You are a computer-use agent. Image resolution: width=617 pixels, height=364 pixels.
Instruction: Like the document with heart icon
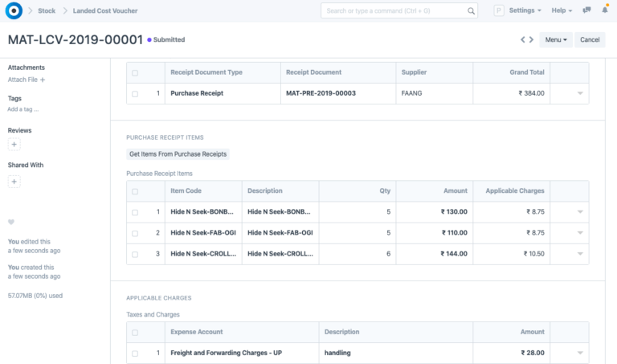click(x=11, y=222)
